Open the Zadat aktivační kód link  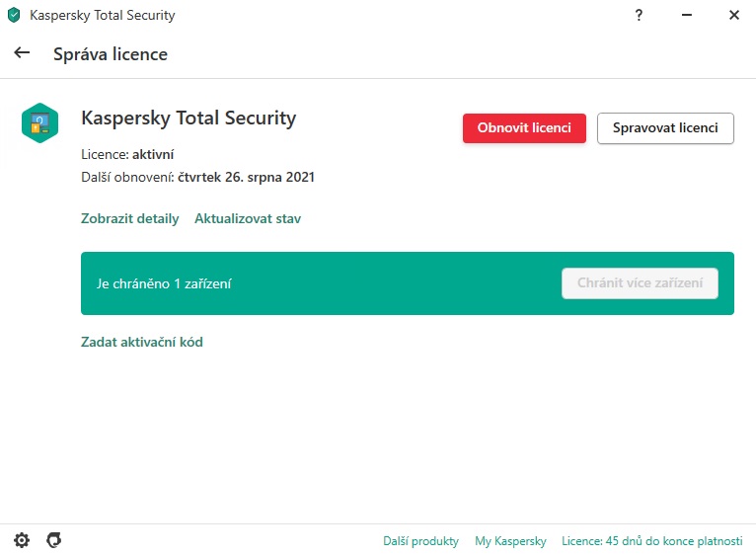142,342
